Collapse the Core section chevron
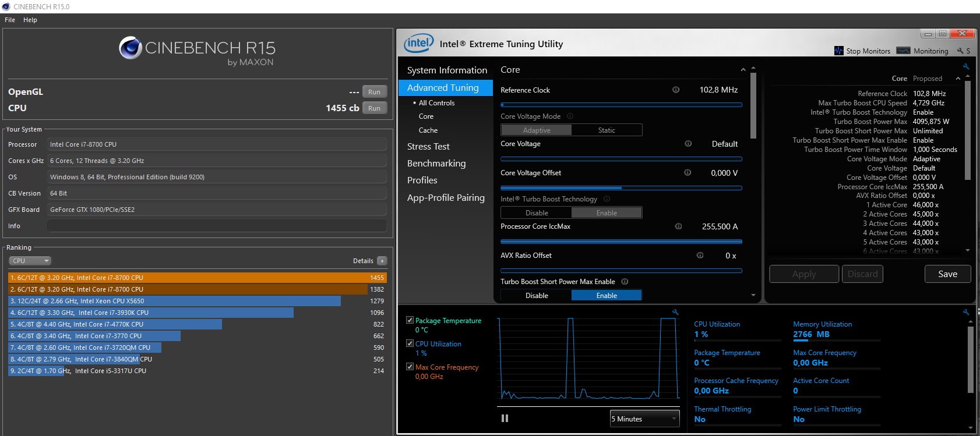This screenshot has width=980, height=436. [x=743, y=70]
